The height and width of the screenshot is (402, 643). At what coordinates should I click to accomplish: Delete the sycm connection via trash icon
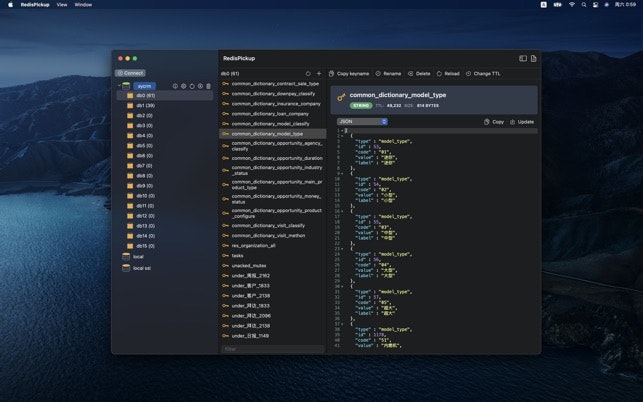tap(208, 86)
